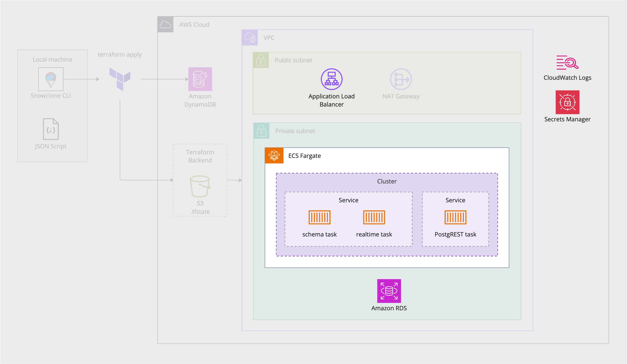Select the Amazon RDS icon
627x364 pixels.
click(x=389, y=291)
